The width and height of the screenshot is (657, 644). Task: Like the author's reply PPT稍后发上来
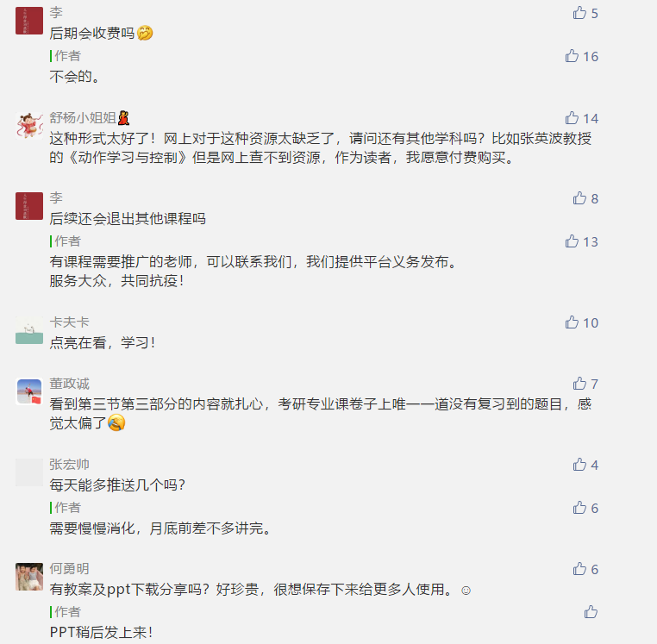[x=591, y=612]
